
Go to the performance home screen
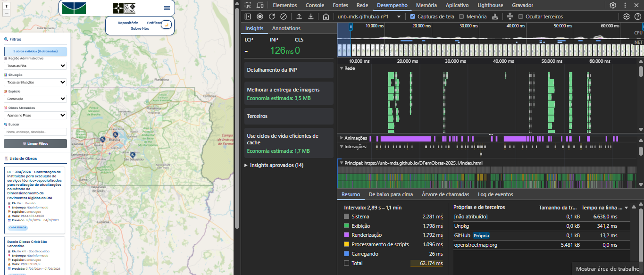coord(326,17)
